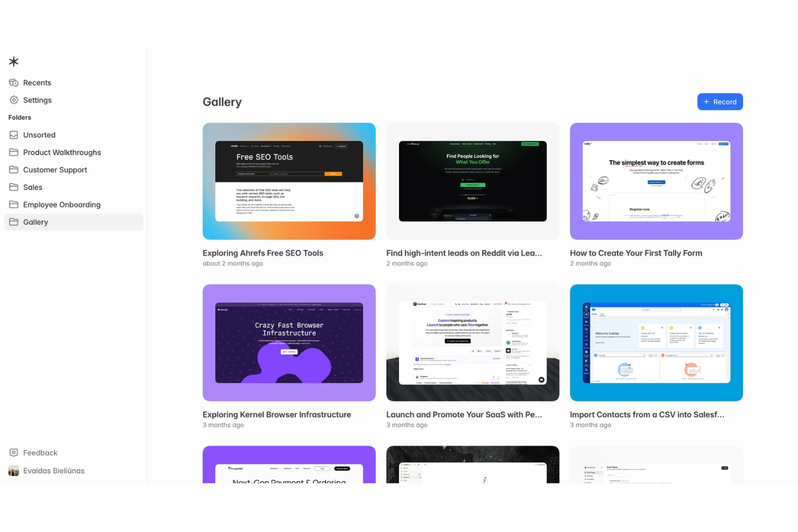Click the Feedback icon
This screenshot has width=798, height=532.
click(13, 453)
